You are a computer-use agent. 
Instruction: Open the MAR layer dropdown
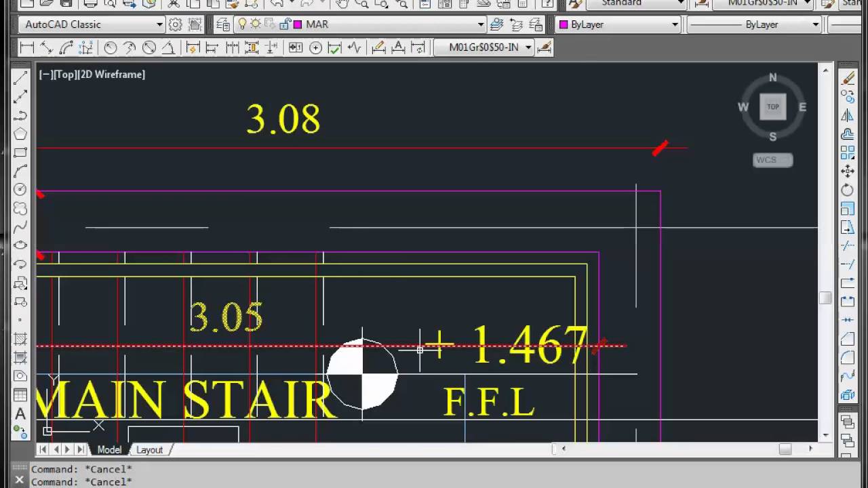[x=481, y=24]
